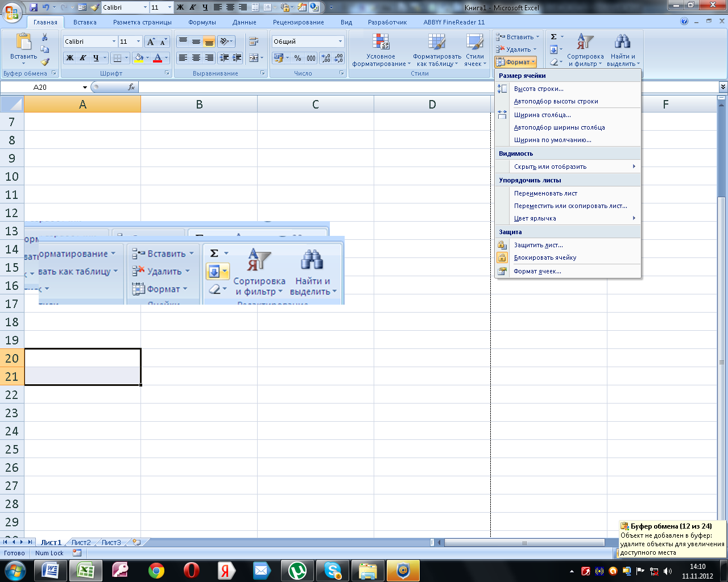This screenshot has width=728, height=582.
Task: Open Скрыть или отобразить submenu
Action: [568, 167]
